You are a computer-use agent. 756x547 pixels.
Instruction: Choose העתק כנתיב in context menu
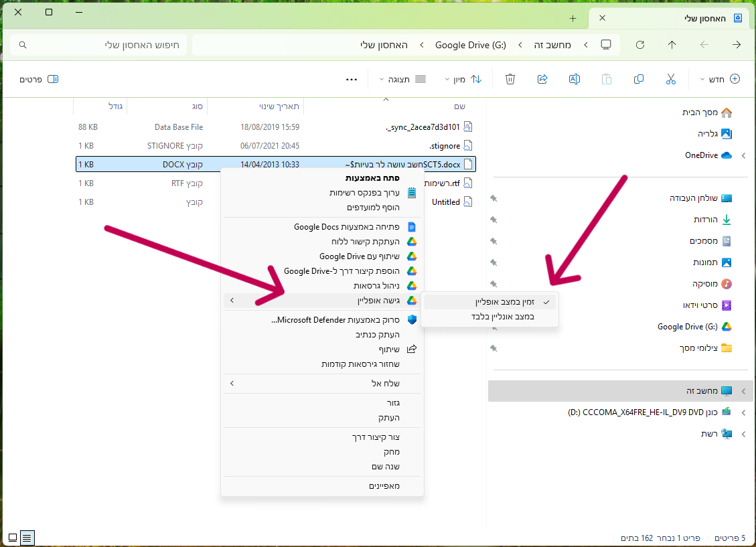pyautogui.click(x=322, y=335)
